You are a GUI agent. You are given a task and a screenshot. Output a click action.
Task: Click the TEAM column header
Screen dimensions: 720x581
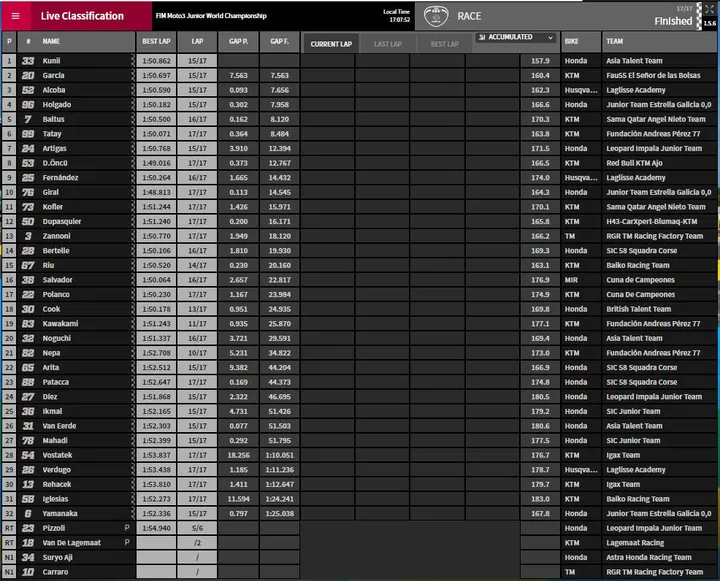point(659,41)
